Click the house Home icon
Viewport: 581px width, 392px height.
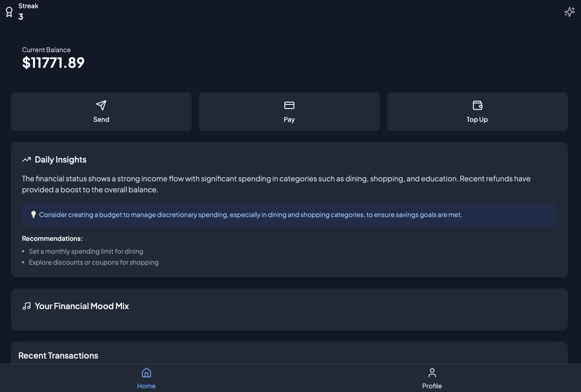point(146,373)
